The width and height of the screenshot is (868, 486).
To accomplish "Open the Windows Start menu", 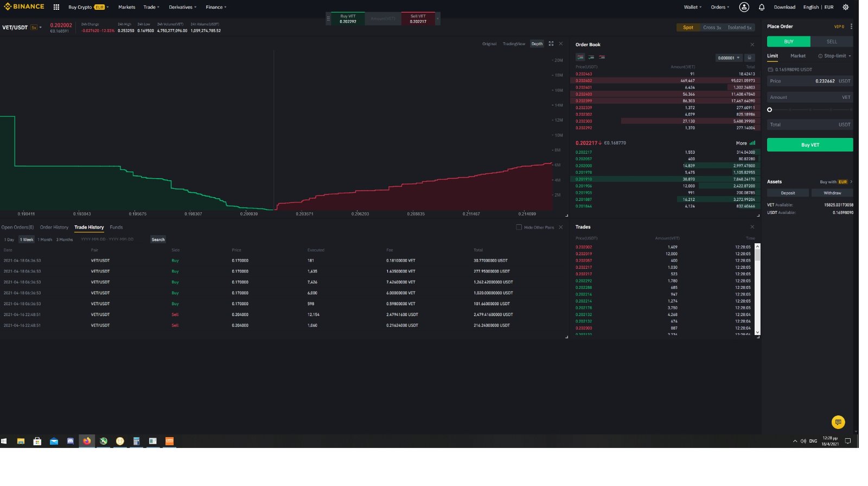I will click(4, 441).
